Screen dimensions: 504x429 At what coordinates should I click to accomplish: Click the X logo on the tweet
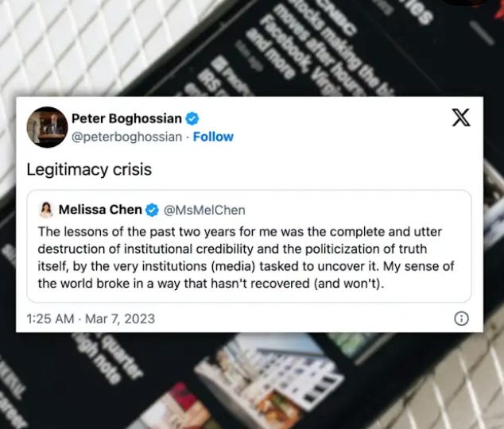coord(461,118)
